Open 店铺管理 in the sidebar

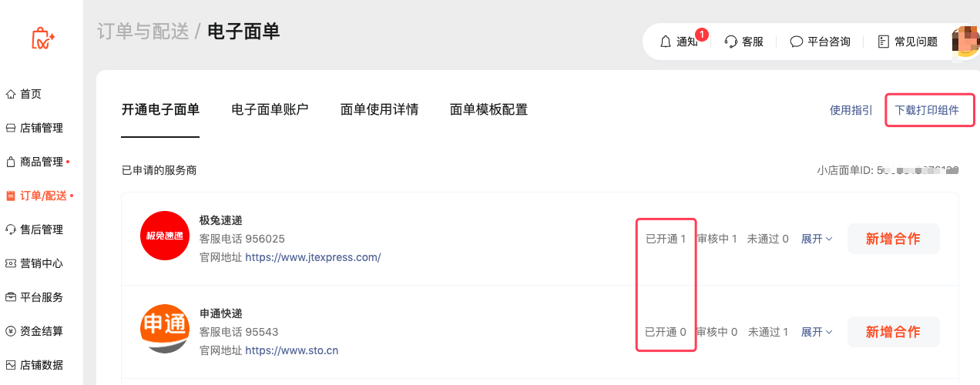(x=42, y=128)
